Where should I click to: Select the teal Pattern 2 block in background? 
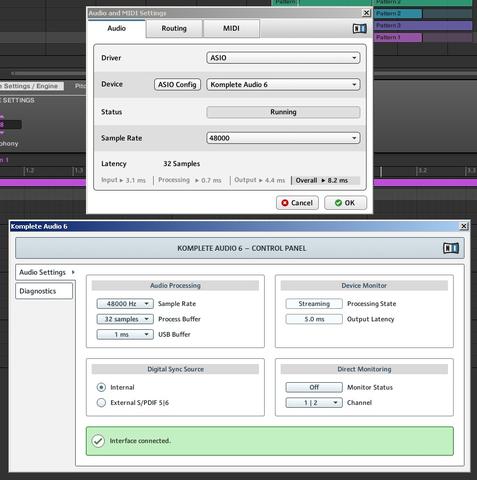[398, 14]
